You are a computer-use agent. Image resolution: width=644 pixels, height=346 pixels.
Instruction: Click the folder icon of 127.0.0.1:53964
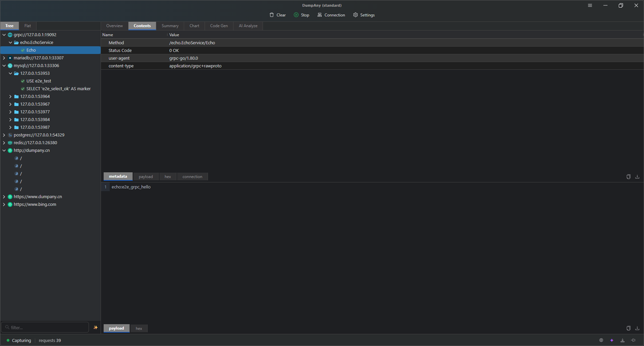click(x=17, y=97)
